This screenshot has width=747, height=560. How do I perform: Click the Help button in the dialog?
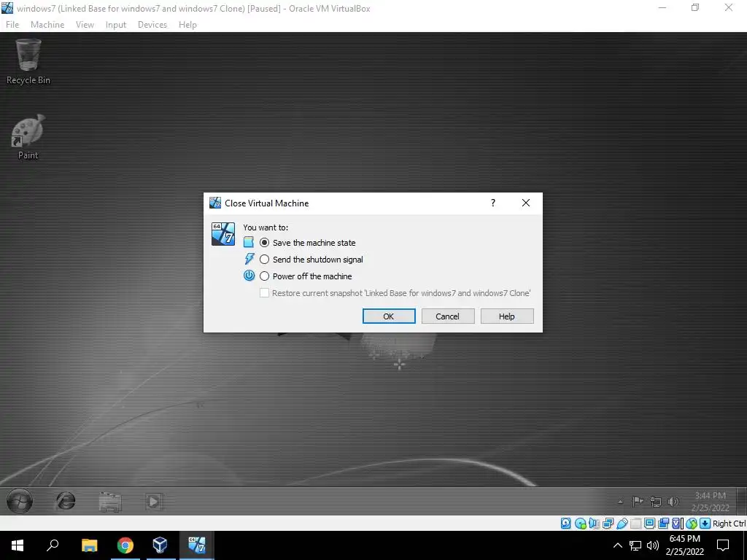point(507,316)
